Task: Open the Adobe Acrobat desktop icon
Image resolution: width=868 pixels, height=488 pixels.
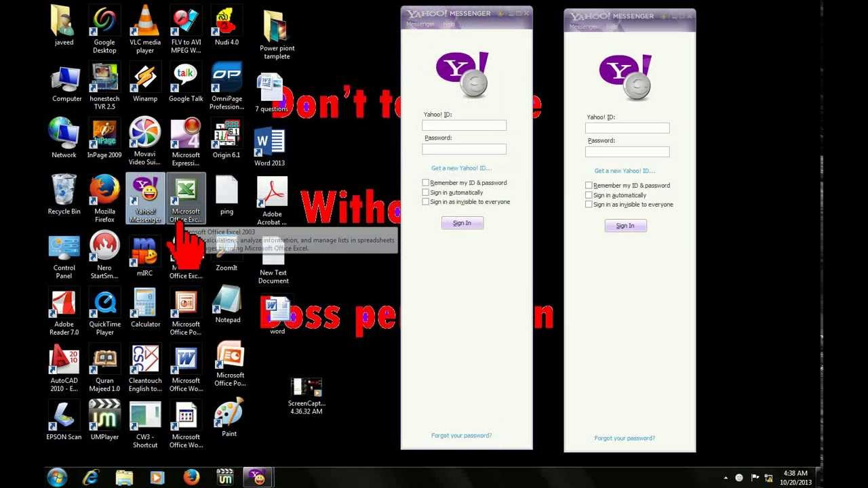Action: [272, 201]
